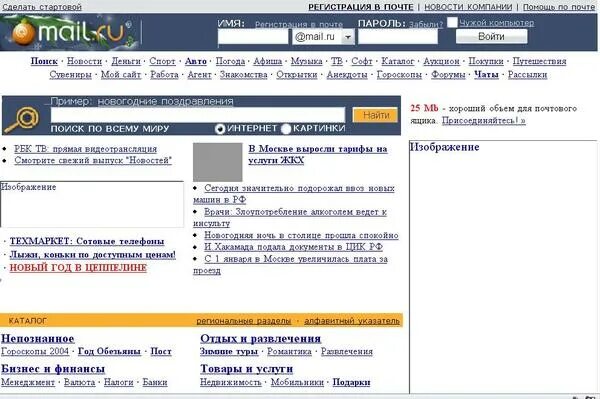Select the КАРТИНКИ radio button
600x399 pixels.
pyautogui.click(x=286, y=129)
